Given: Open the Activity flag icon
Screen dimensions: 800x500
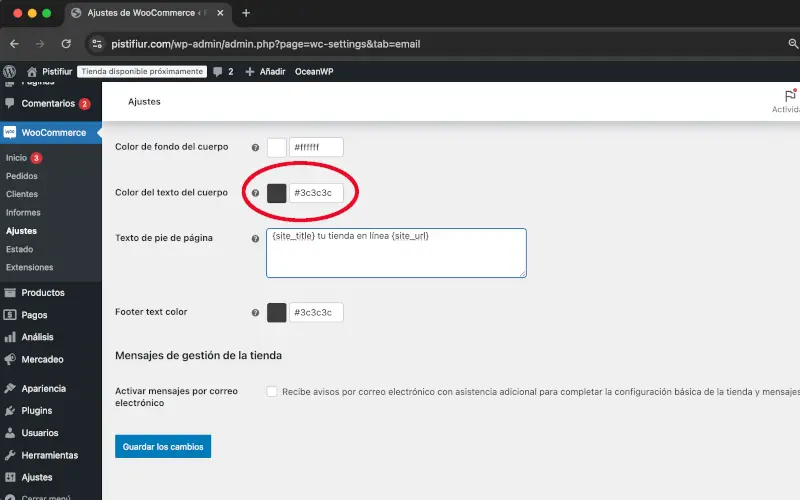Looking at the screenshot, I should coord(790,95).
